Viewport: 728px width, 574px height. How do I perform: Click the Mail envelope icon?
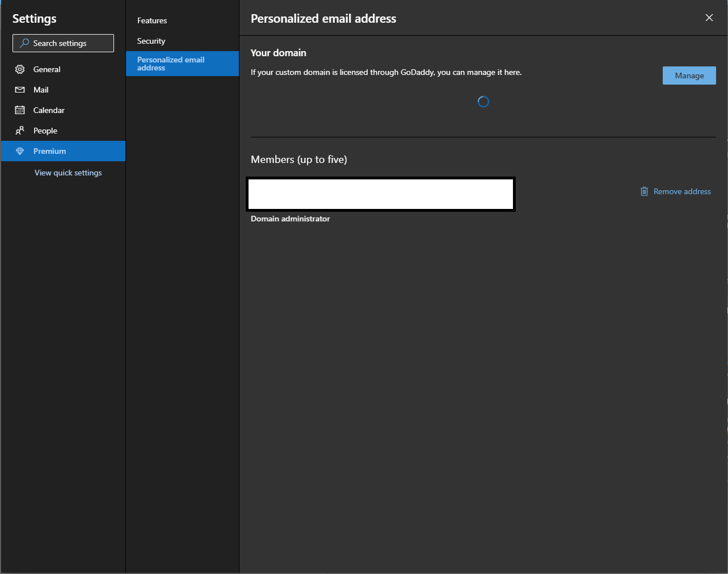20,90
